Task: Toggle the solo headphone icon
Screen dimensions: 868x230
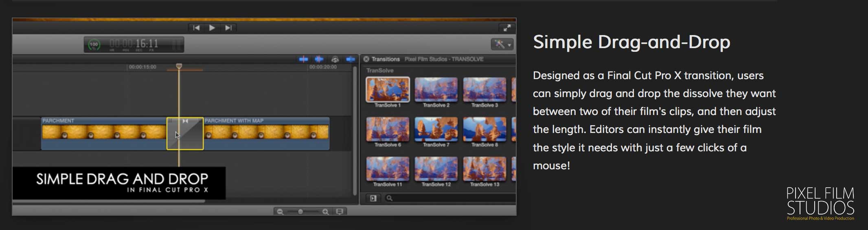Action: pyautogui.click(x=335, y=60)
